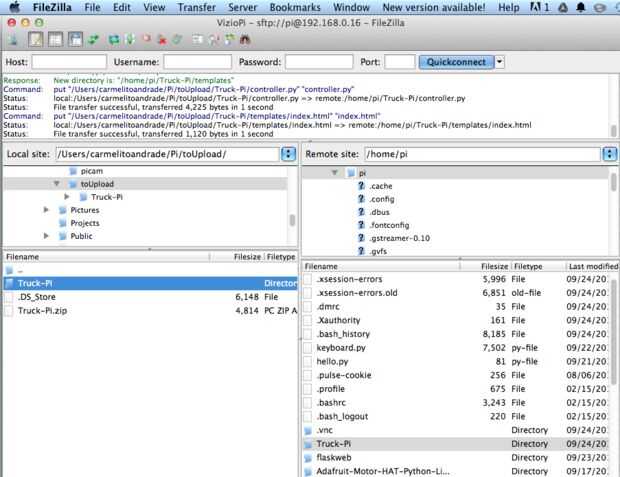
Task: Toggle the remote directory tree display
Action: (x=75, y=40)
